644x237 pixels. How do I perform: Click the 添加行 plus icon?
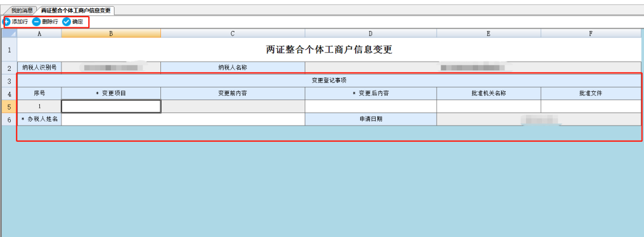click(7, 21)
